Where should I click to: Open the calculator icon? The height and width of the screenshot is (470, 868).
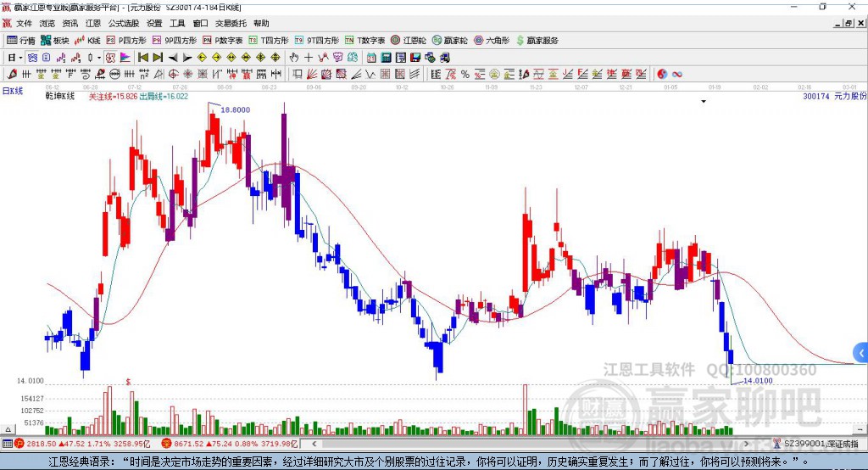(386, 58)
